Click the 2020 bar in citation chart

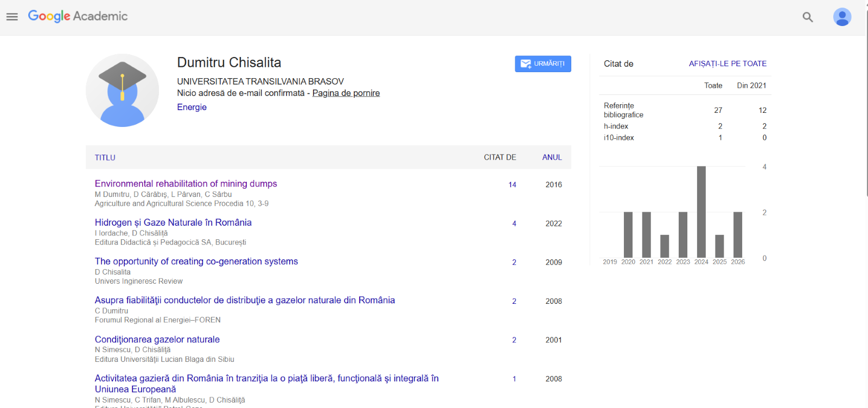(x=628, y=234)
